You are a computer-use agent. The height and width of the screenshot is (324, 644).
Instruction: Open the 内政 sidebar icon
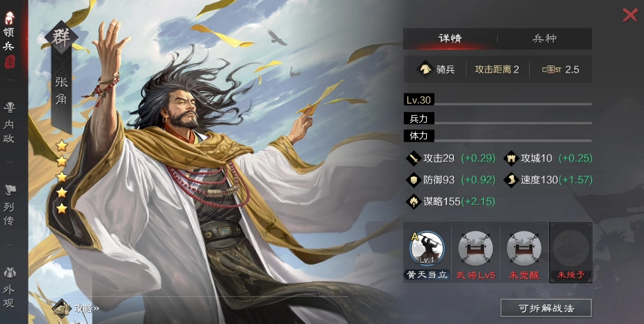pos(9,108)
